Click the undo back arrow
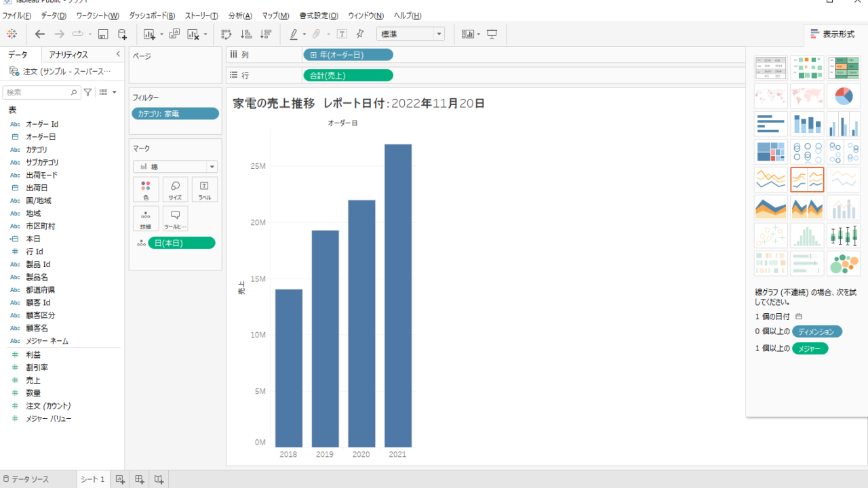The width and height of the screenshot is (868, 488). tap(40, 34)
